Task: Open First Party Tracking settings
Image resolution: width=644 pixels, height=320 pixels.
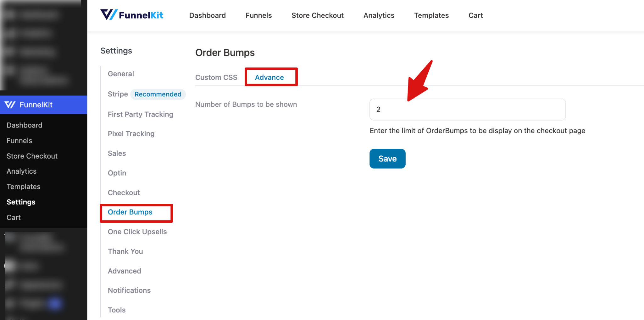Action: pyautogui.click(x=141, y=114)
